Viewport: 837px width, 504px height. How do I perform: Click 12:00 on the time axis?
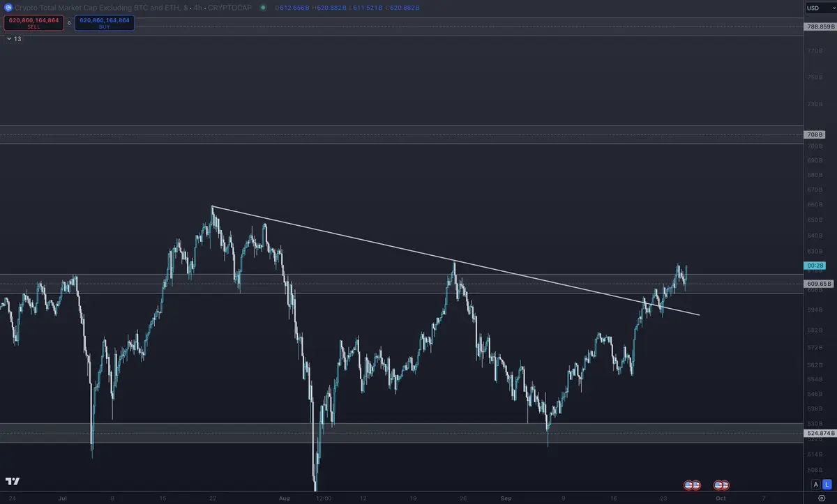click(324, 498)
